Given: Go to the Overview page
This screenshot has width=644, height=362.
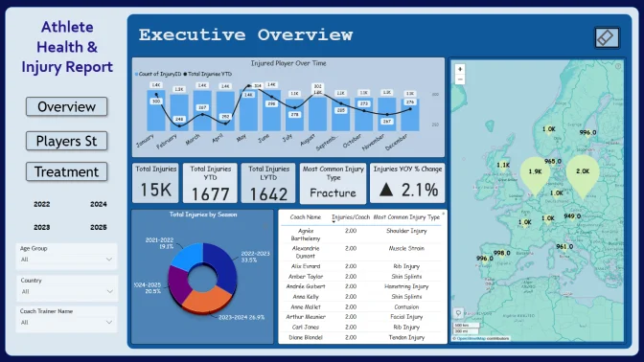Looking at the screenshot, I should pyautogui.click(x=66, y=106).
